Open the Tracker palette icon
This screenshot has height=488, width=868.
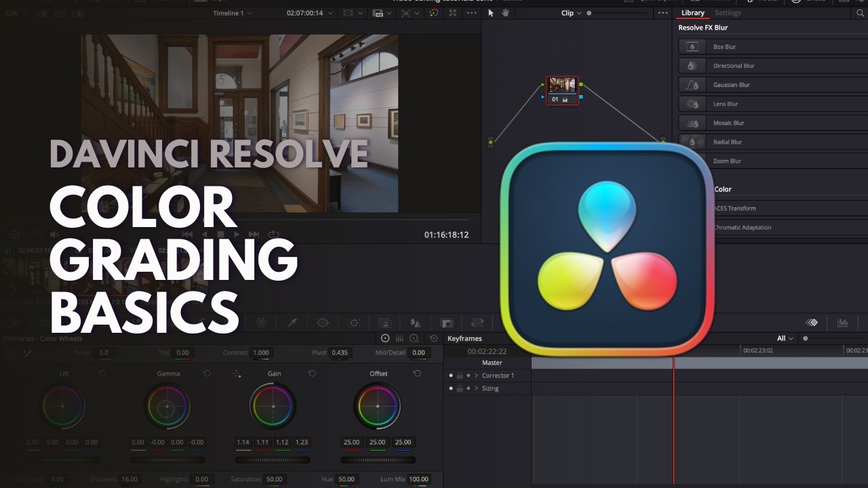point(354,323)
